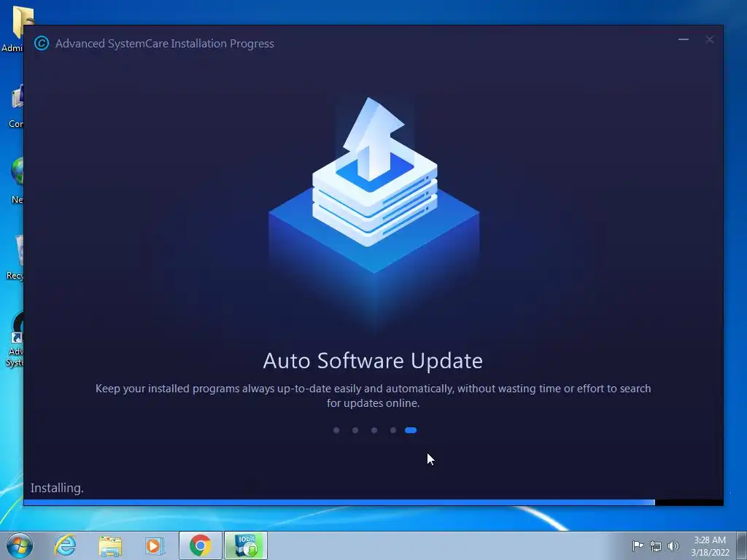Select the first slide indicator dot

(x=336, y=430)
